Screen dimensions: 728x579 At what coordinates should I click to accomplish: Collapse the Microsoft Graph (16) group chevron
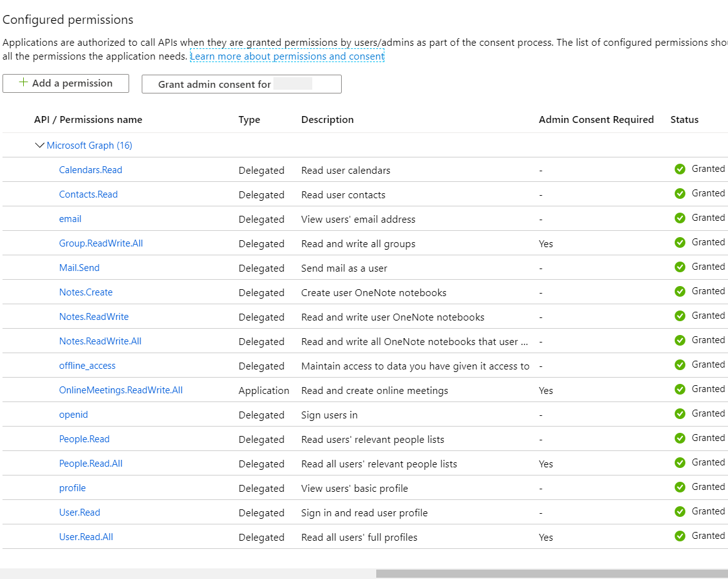click(x=40, y=146)
